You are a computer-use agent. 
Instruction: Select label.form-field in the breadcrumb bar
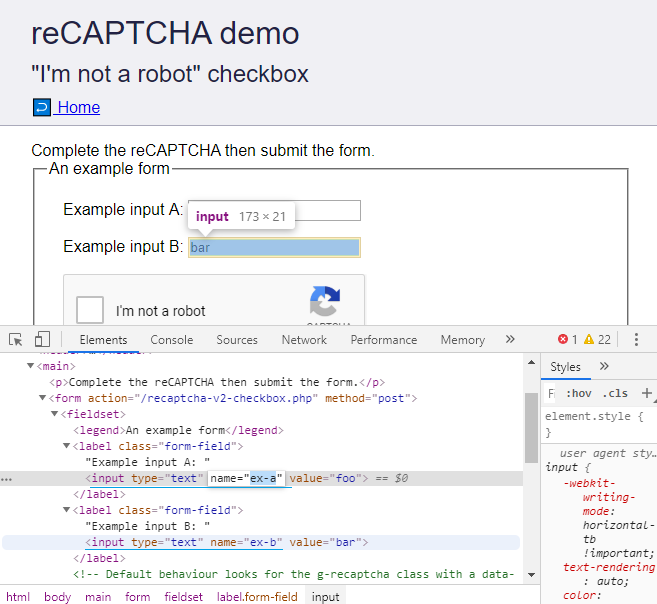pos(258,597)
